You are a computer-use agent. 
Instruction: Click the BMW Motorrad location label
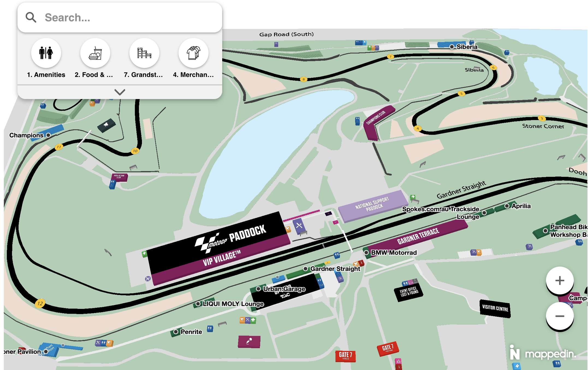393,253
